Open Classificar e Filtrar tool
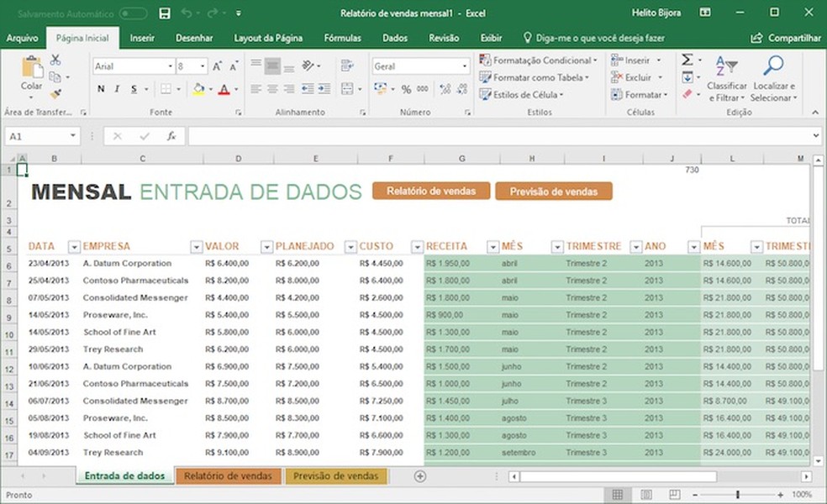The height and width of the screenshot is (504, 827). point(726,80)
